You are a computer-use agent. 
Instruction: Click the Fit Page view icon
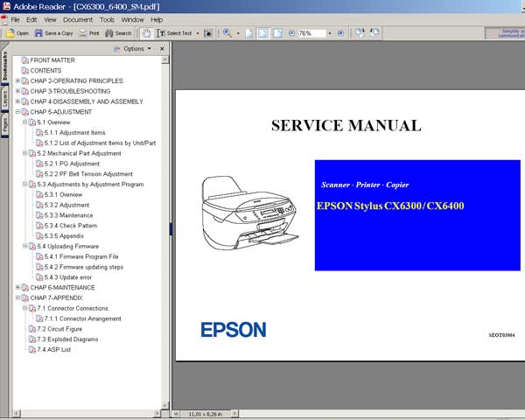[263, 33]
